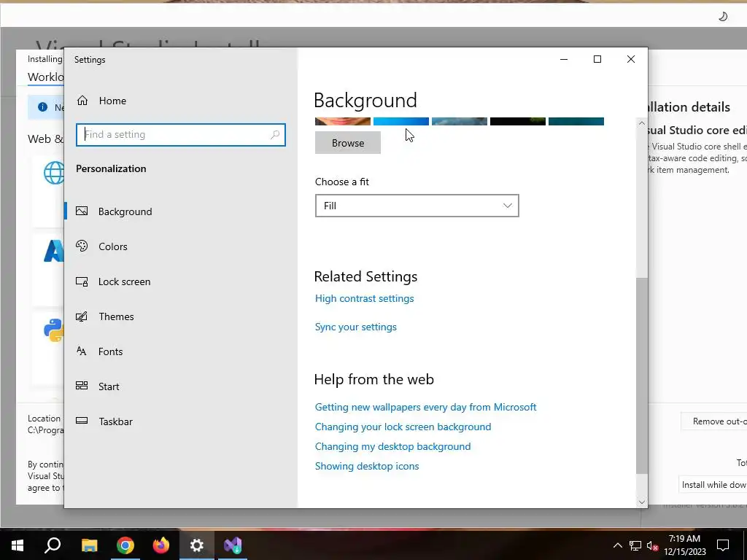Toggle the dark mode moon icon
The height and width of the screenshot is (560, 747).
723,17
